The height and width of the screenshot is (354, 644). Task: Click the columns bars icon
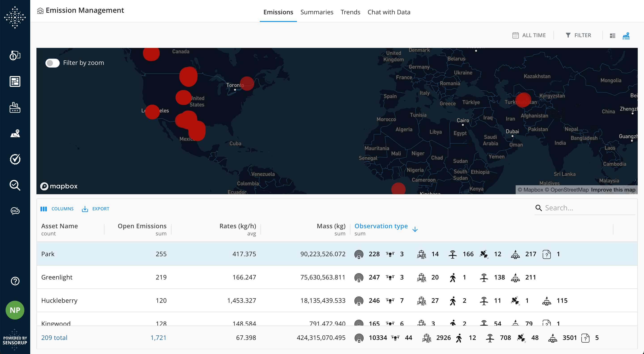point(44,209)
